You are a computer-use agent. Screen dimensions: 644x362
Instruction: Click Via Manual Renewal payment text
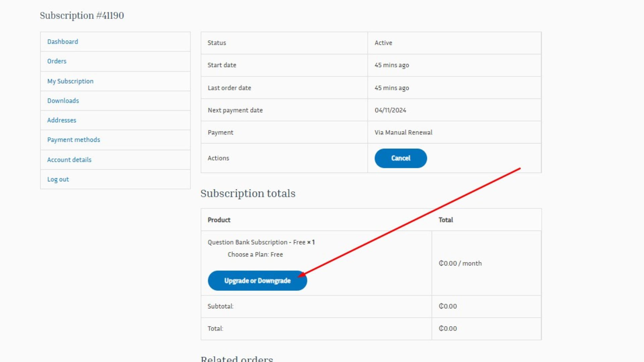tap(403, 132)
